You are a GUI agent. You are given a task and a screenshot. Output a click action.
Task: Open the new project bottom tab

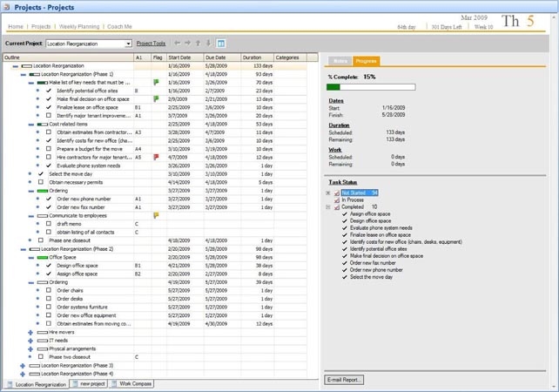coord(89,384)
